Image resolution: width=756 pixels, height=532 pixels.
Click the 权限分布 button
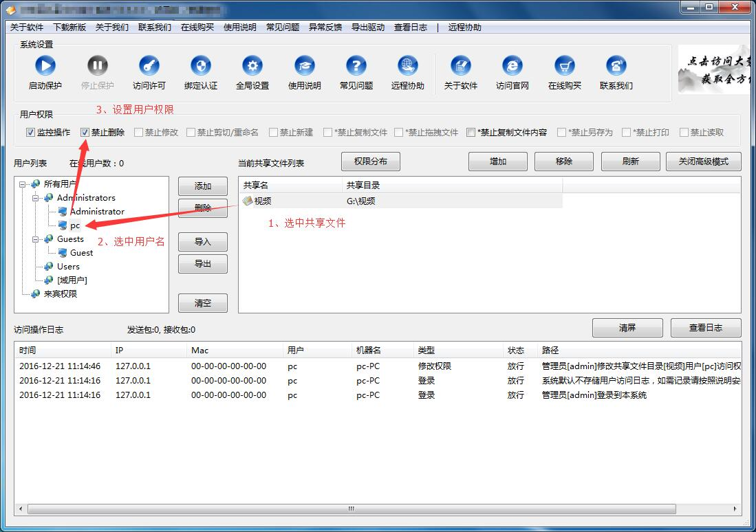pos(371,162)
